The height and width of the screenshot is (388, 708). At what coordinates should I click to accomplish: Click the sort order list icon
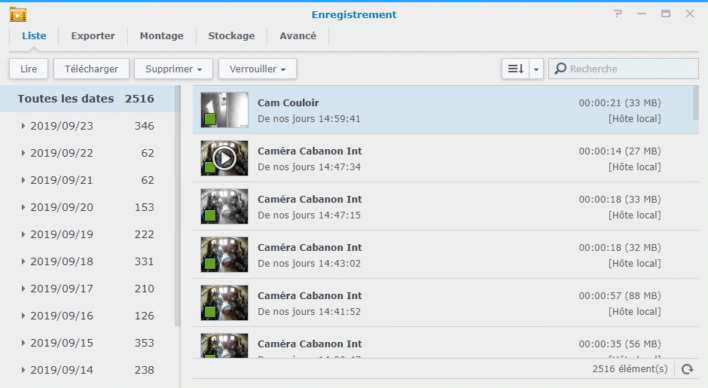(x=515, y=69)
